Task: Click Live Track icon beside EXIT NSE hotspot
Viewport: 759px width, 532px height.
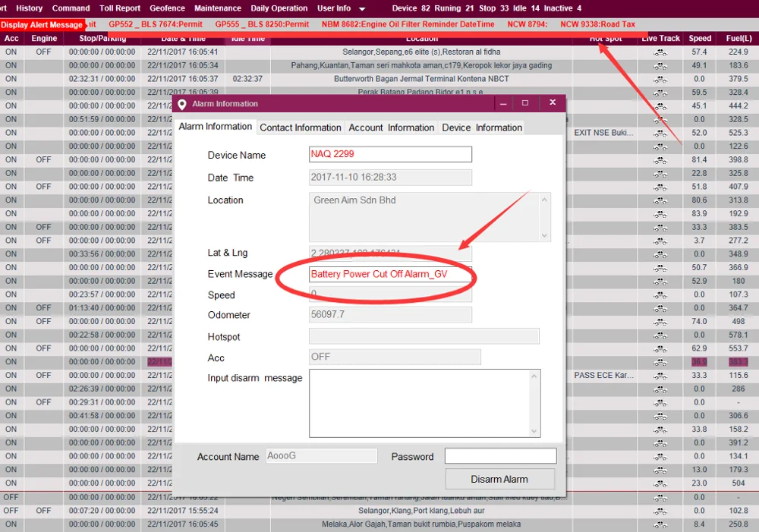Action: pyautogui.click(x=660, y=133)
